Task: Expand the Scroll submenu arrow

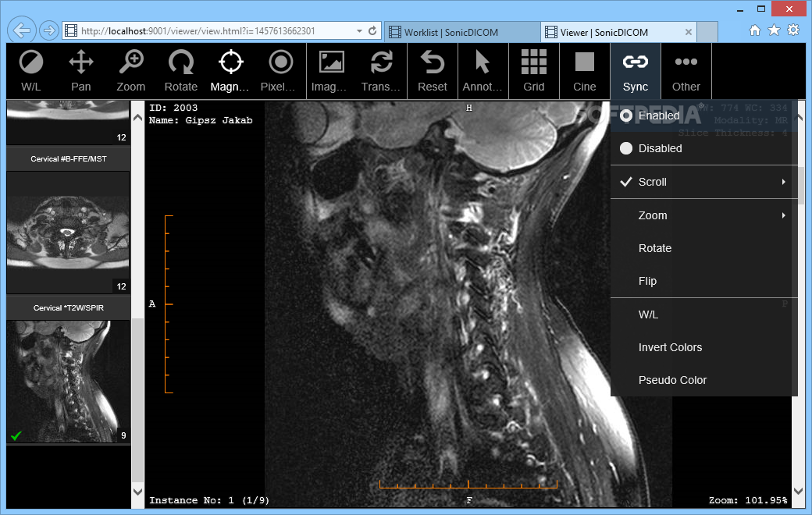Action: [784, 182]
